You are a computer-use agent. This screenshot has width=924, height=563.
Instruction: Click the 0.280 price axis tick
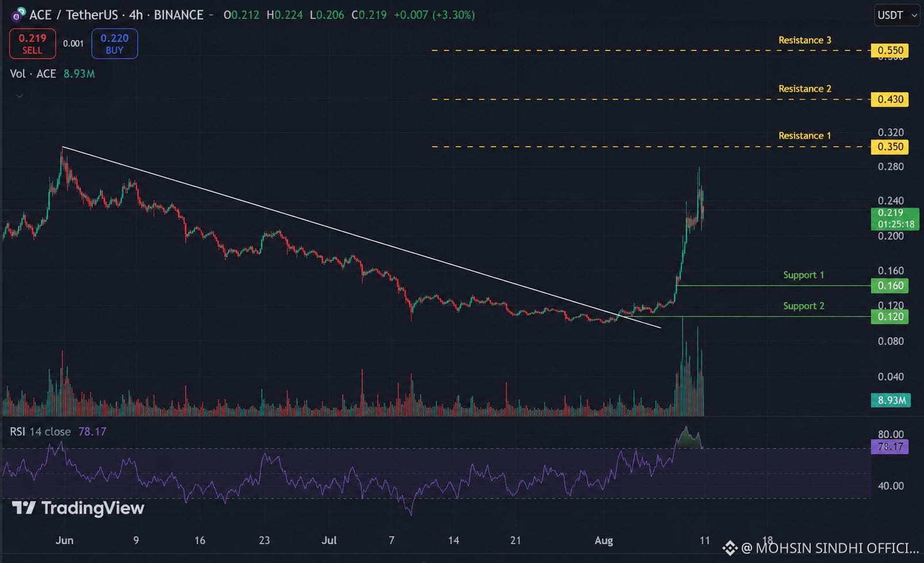[891, 167]
